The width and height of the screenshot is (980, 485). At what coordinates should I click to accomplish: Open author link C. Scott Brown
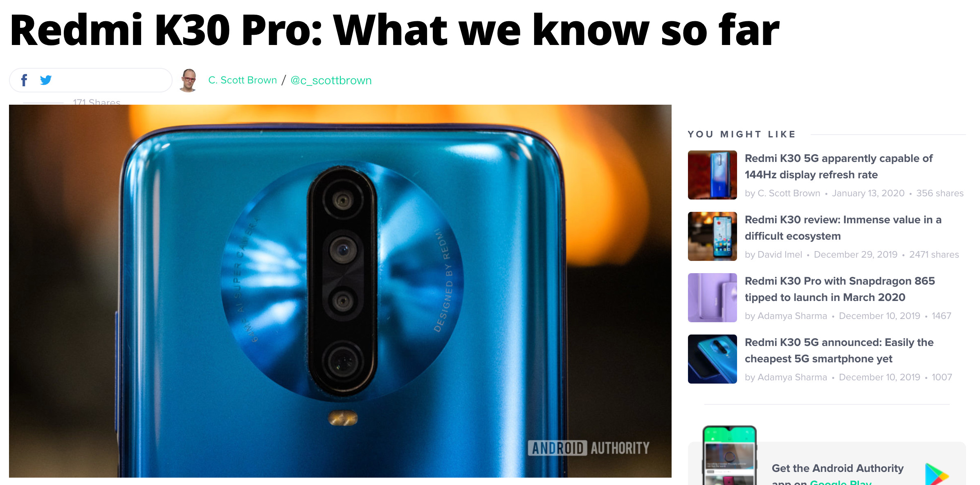click(x=243, y=80)
